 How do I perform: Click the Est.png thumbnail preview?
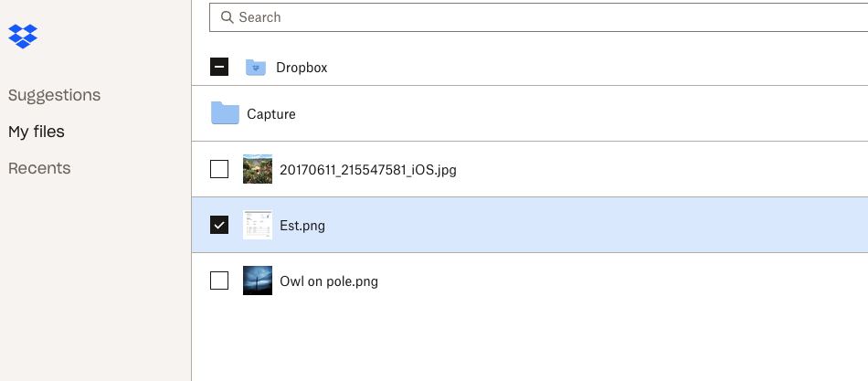point(258,225)
